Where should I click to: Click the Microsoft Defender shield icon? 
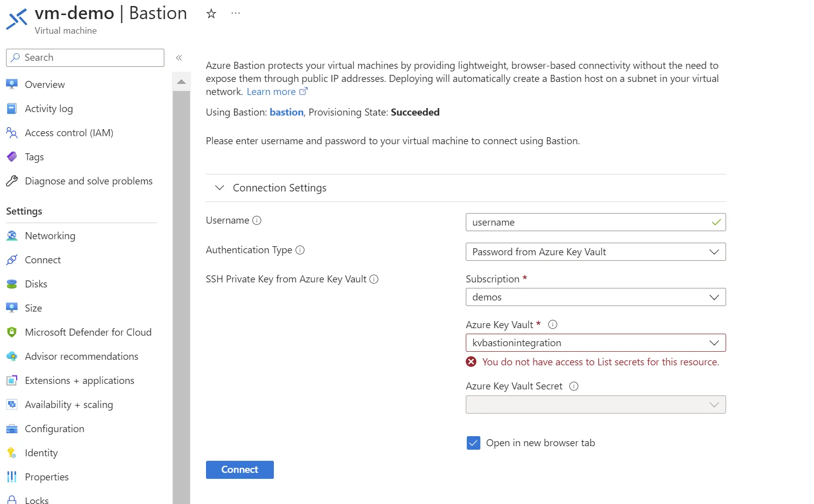[12, 332]
